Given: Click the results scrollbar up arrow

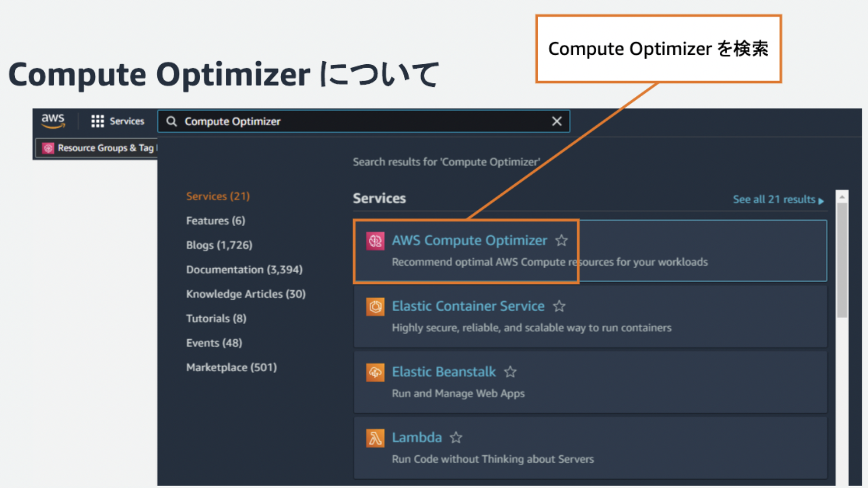Looking at the screenshot, I should 842,197.
